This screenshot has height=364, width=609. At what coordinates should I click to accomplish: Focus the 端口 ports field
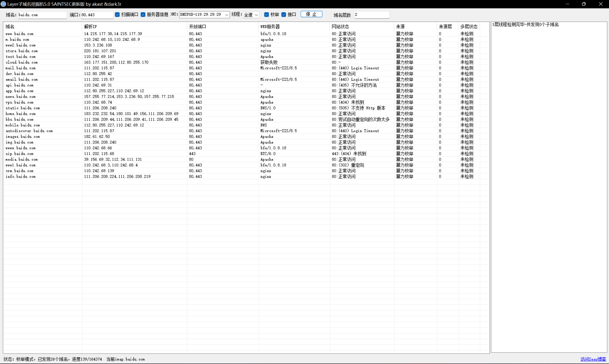click(97, 15)
